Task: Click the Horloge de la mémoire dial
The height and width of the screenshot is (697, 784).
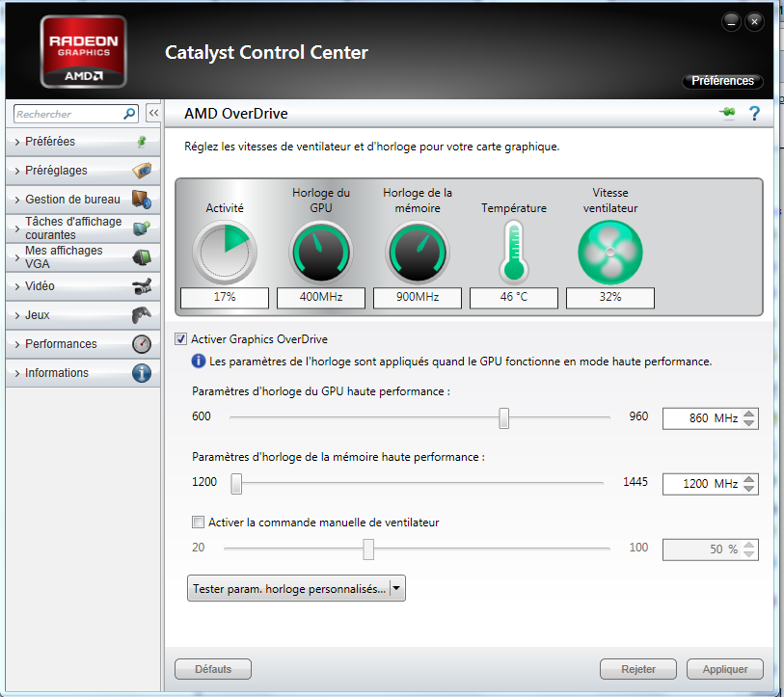Action: click(x=418, y=253)
